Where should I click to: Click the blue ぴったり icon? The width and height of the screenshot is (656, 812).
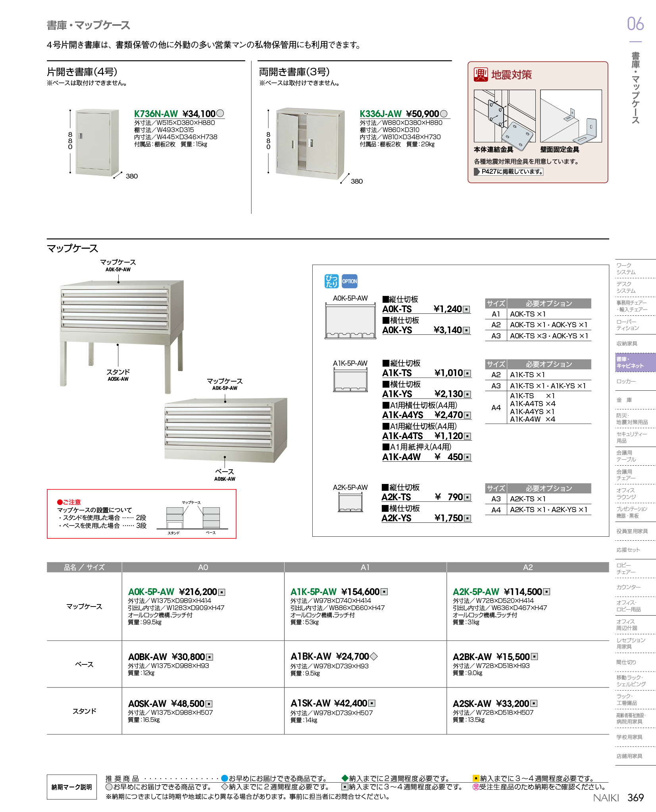(x=331, y=281)
